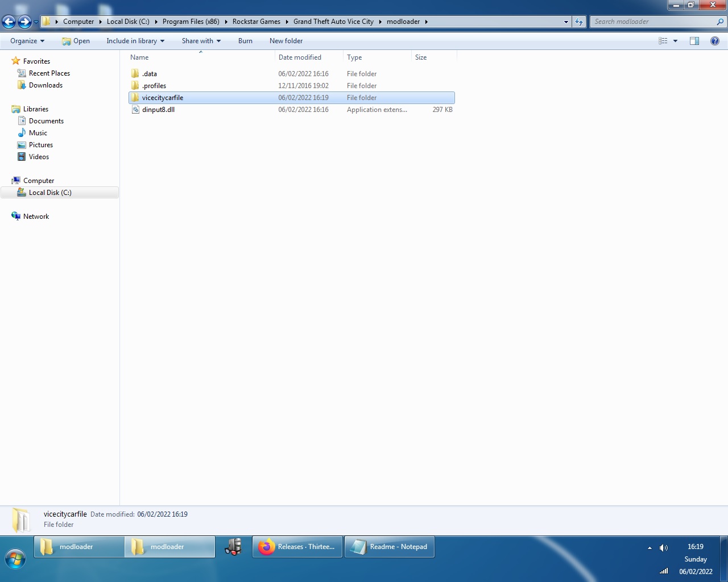Open the volume speaker tray icon

point(663,548)
